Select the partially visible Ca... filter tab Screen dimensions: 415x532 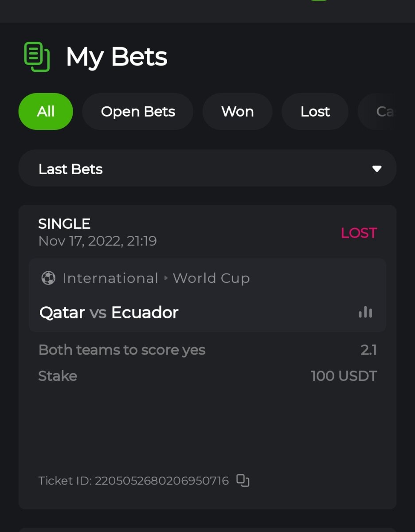(383, 111)
